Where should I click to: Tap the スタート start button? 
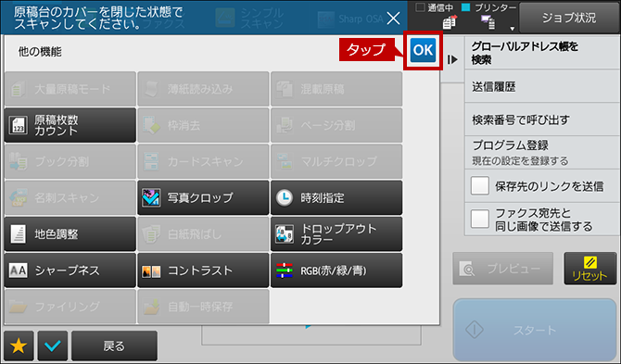coord(535,330)
